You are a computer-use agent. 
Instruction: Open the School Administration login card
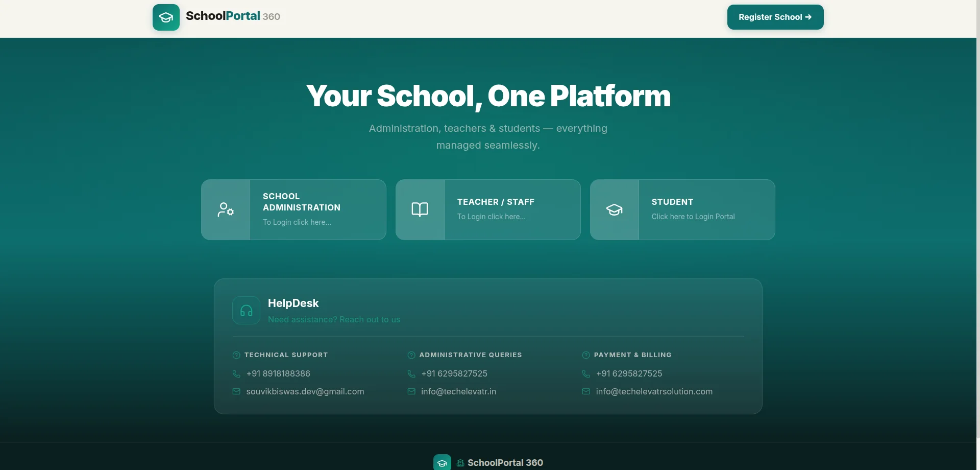tap(293, 209)
